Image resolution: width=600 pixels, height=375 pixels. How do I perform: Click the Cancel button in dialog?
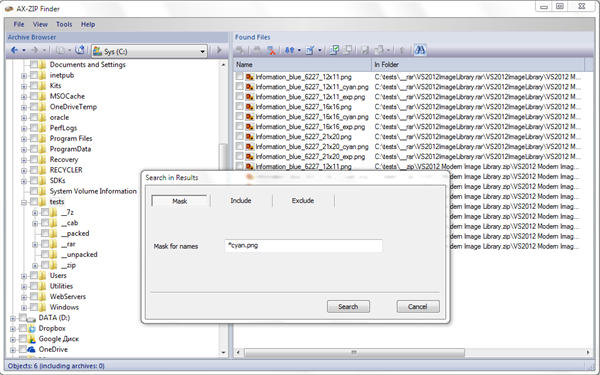coord(418,307)
